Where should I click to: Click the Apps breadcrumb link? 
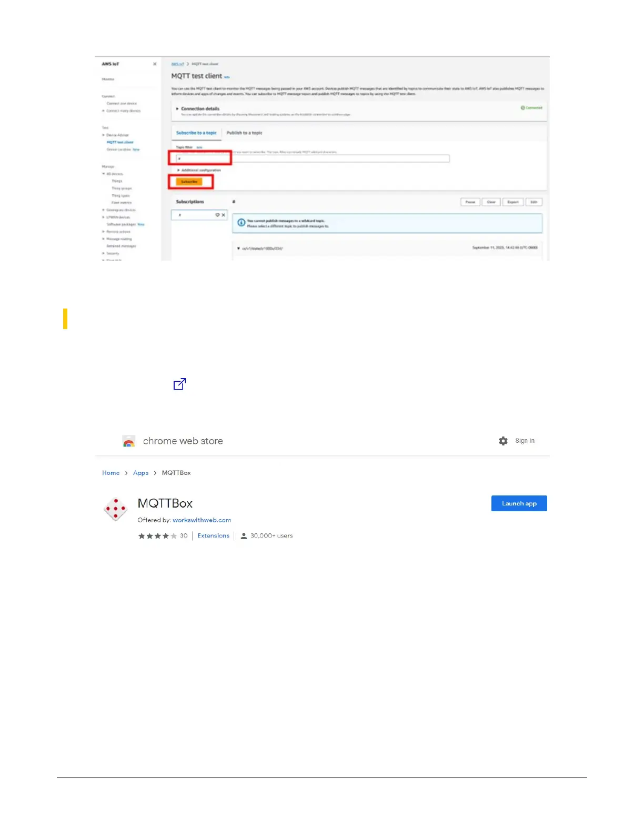(140, 473)
